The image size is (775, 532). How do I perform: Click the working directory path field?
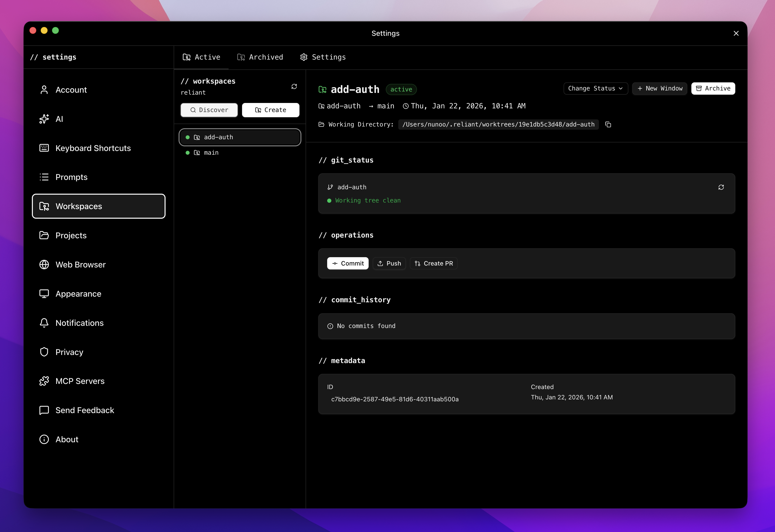[498, 124]
